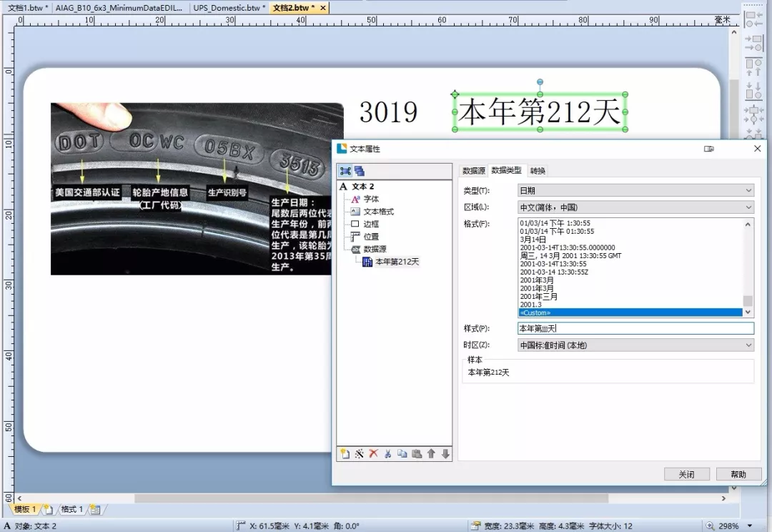Click the copy icon below property tree
Image resolution: width=772 pixels, height=532 pixels.
tap(402, 454)
